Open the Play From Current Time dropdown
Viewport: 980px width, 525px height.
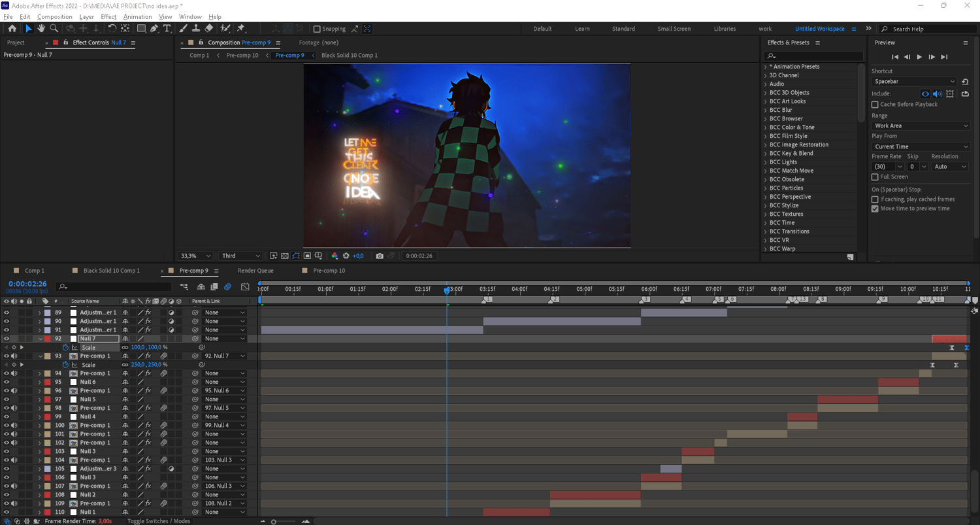(921, 146)
